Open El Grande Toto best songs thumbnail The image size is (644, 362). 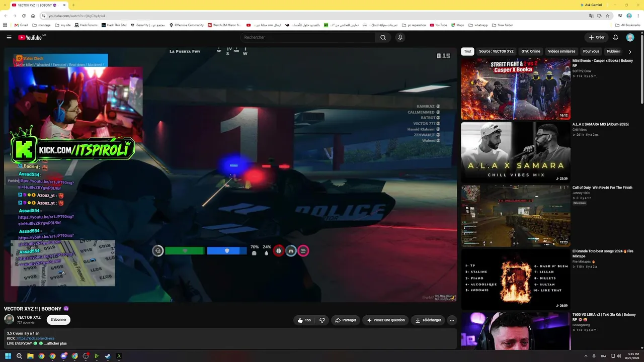[516, 279]
